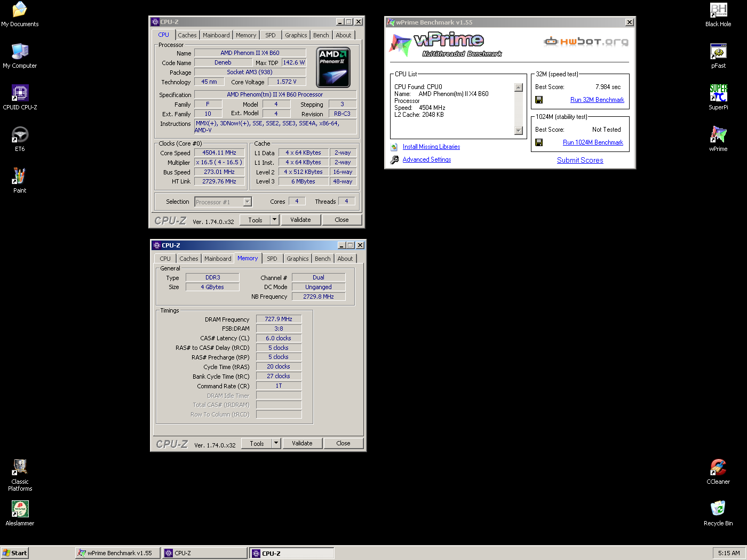Launch SuperPi desktop shortcut
Image resolution: width=747 pixels, height=560 pixels.
point(718,98)
